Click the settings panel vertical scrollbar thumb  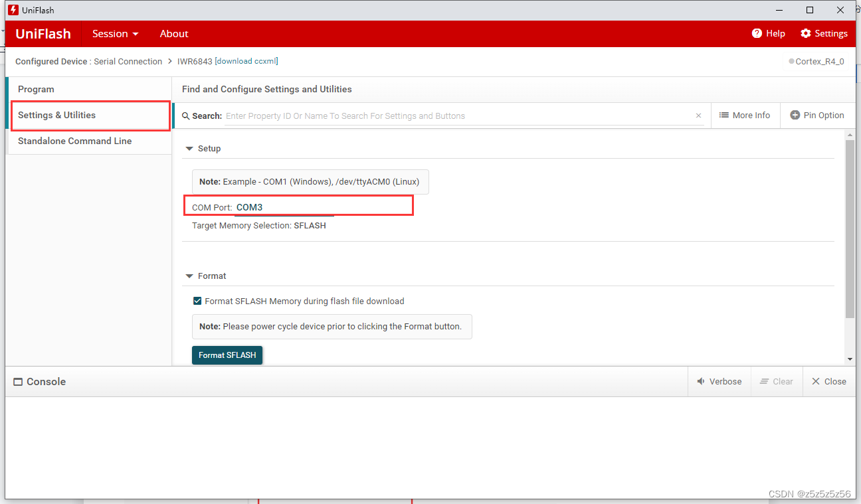[x=850, y=228]
